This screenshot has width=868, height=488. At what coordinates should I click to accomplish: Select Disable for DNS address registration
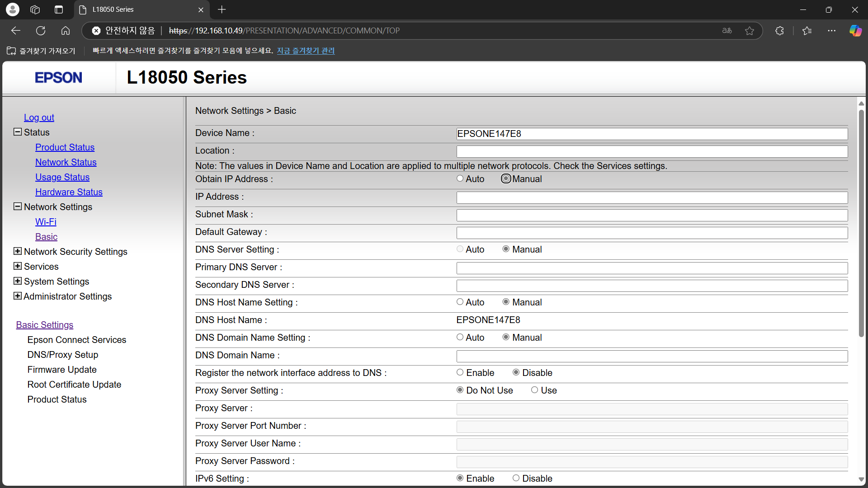[x=516, y=372]
